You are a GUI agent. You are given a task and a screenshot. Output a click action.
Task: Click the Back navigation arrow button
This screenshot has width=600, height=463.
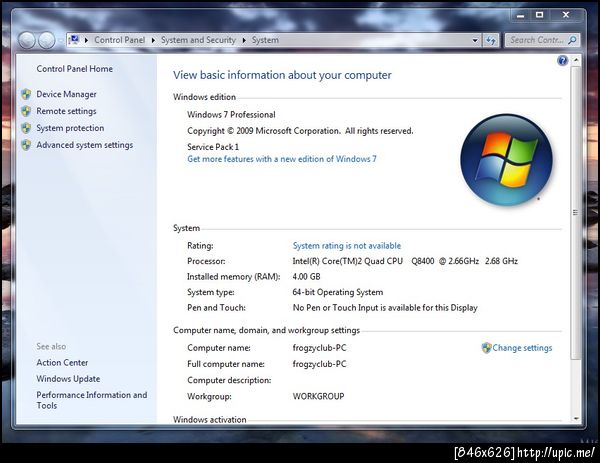pos(27,40)
